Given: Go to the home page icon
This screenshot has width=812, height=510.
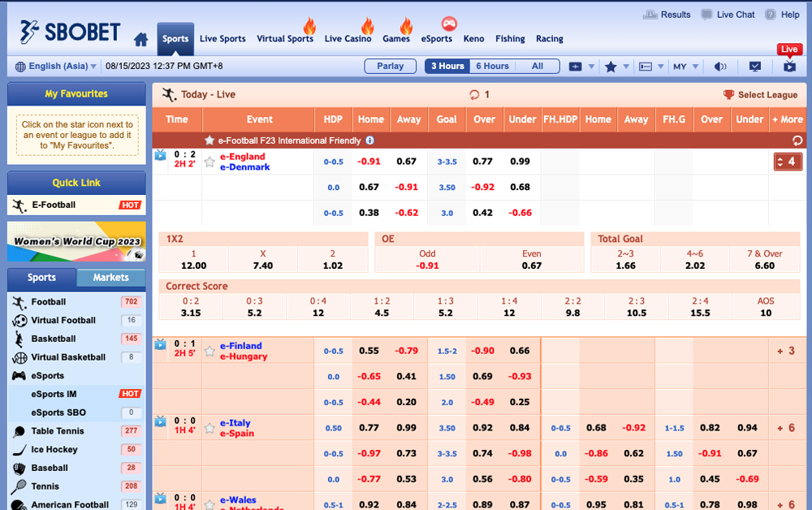Looking at the screenshot, I should click(x=140, y=39).
